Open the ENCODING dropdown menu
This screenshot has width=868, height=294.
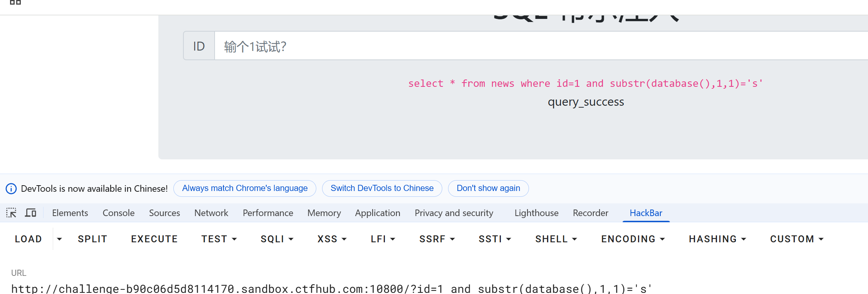[x=633, y=239]
